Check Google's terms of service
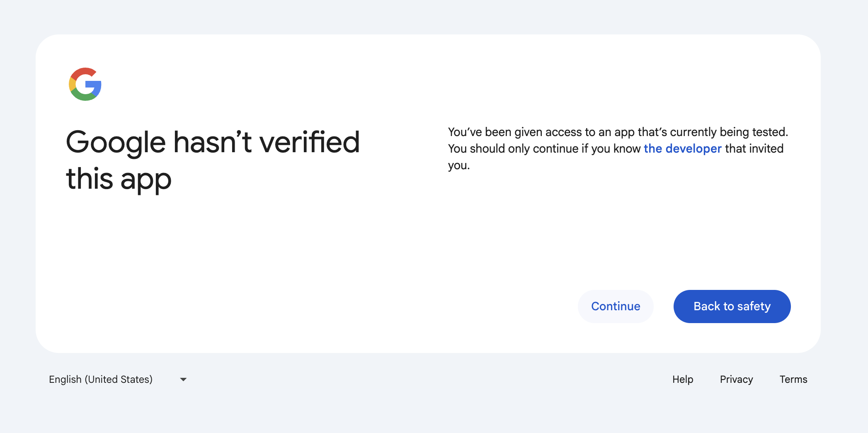Screen dimensions: 868x433 [793, 379]
